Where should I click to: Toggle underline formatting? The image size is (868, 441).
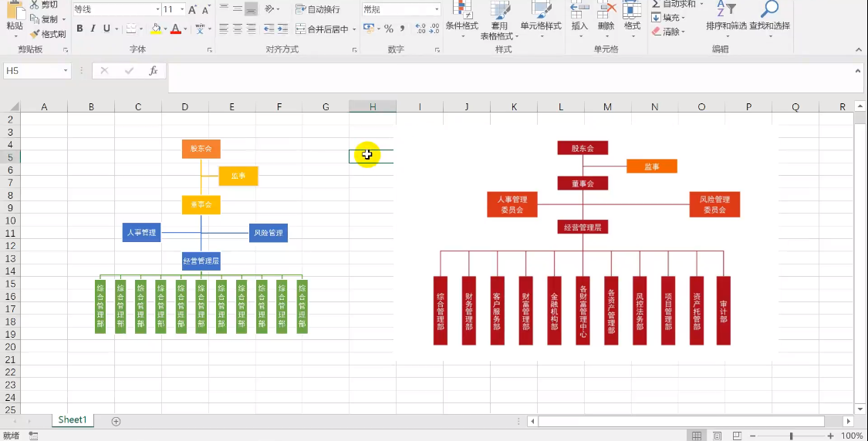pyautogui.click(x=106, y=29)
